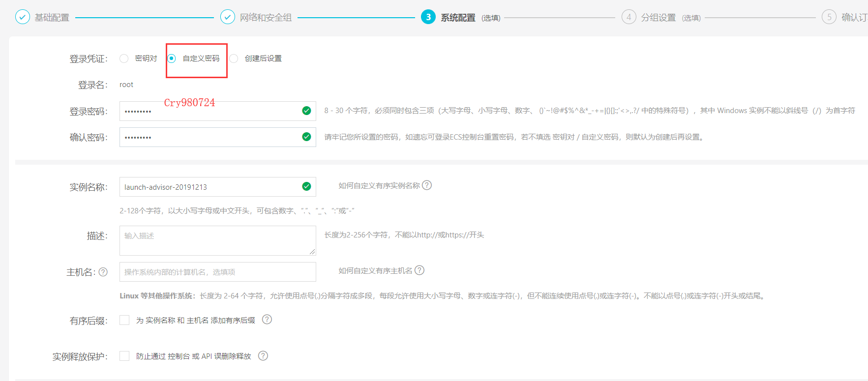The height and width of the screenshot is (381, 868).
Task: Select the 系统配置 step 3
Action: pyautogui.click(x=458, y=18)
